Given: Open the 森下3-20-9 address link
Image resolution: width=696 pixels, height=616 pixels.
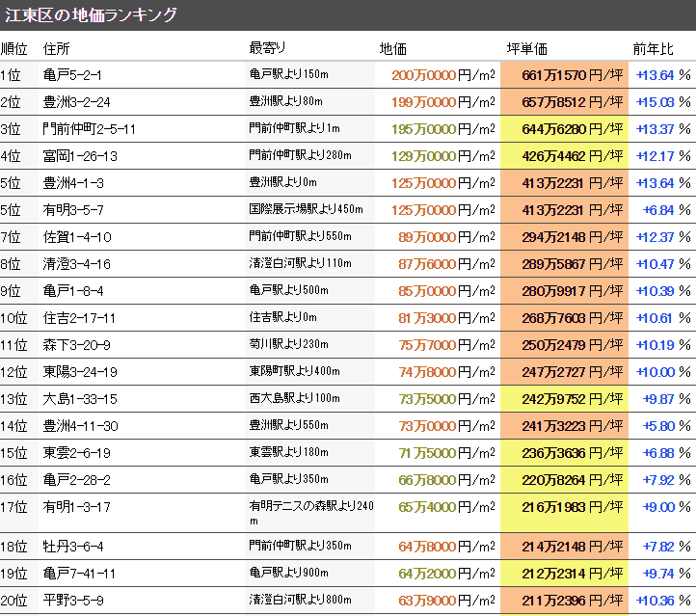Looking at the screenshot, I should (77, 345).
